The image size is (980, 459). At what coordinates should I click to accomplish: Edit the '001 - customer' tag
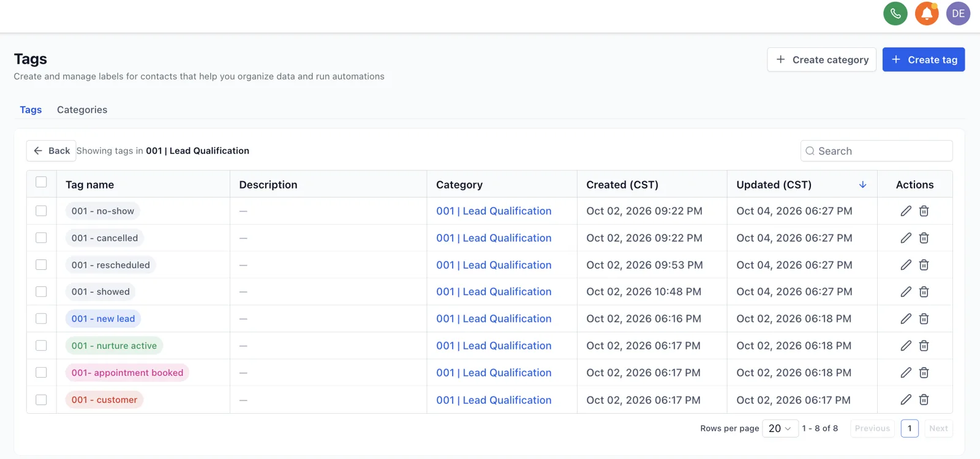coord(906,400)
